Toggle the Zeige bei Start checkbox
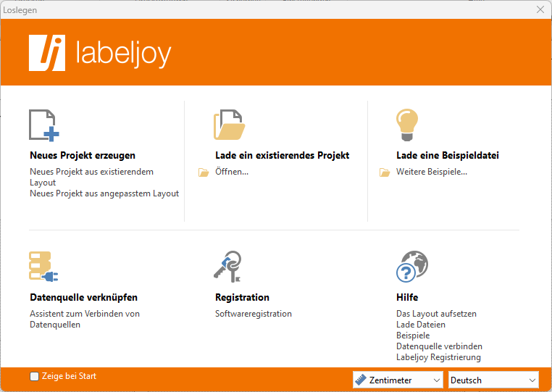The width and height of the screenshot is (552, 392). point(34,377)
